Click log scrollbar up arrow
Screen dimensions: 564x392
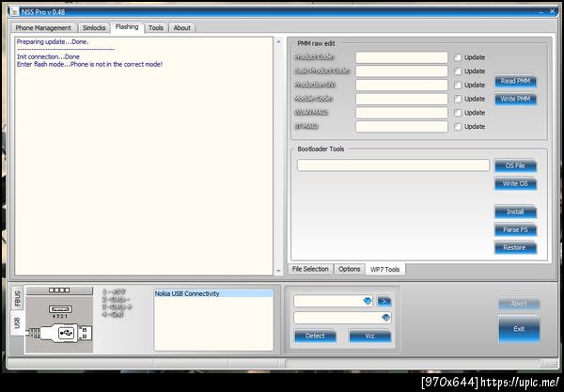tap(278, 41)
